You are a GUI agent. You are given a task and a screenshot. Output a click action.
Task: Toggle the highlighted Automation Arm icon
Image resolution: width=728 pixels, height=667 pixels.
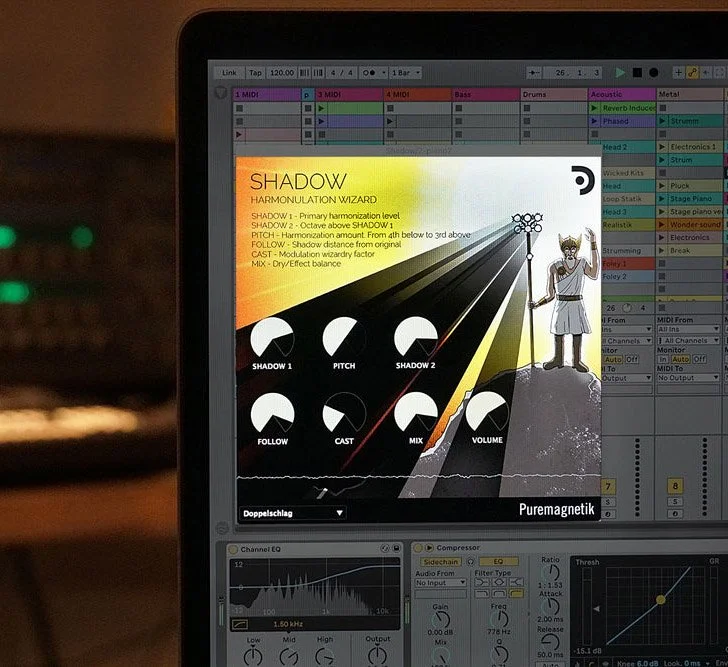(x=692, y=72)
